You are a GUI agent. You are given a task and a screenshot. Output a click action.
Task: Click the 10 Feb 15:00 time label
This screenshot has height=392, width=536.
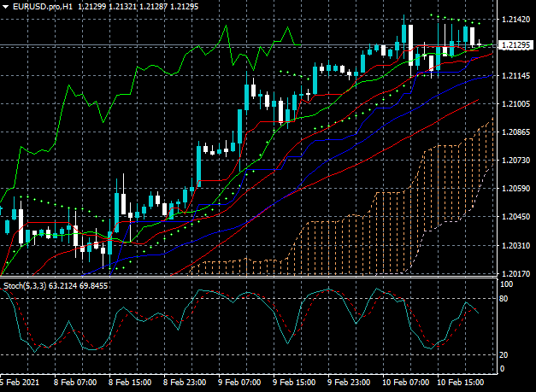point(461,382)
